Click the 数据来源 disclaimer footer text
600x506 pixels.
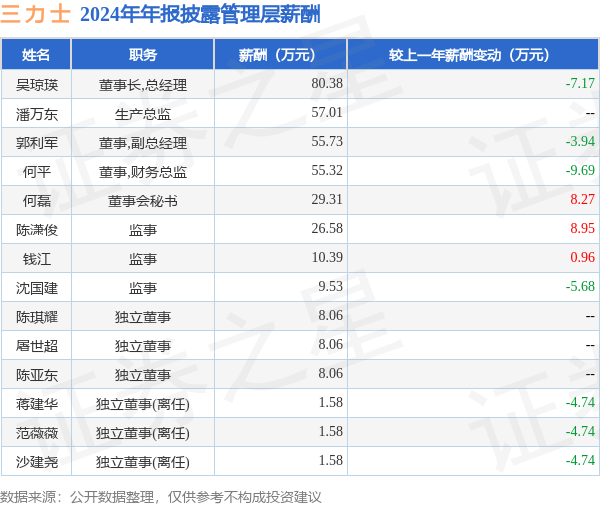(x=161, y=498)
